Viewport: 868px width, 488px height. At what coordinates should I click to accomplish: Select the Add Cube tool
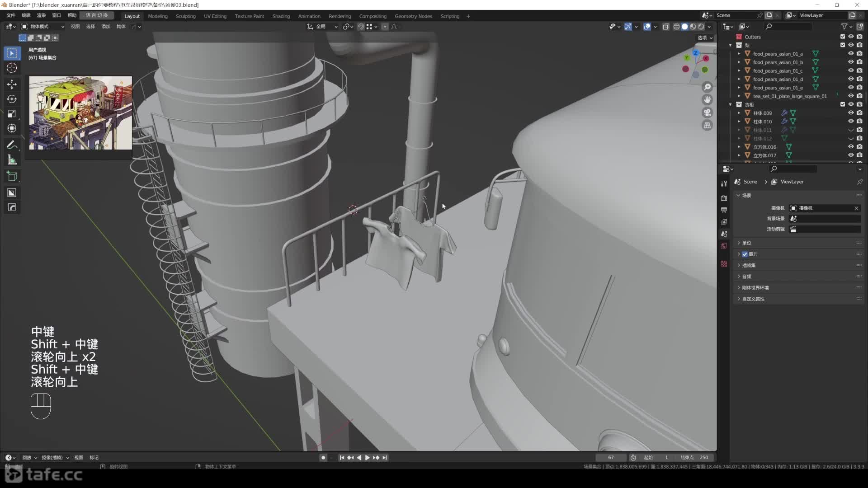pos(12,176)
